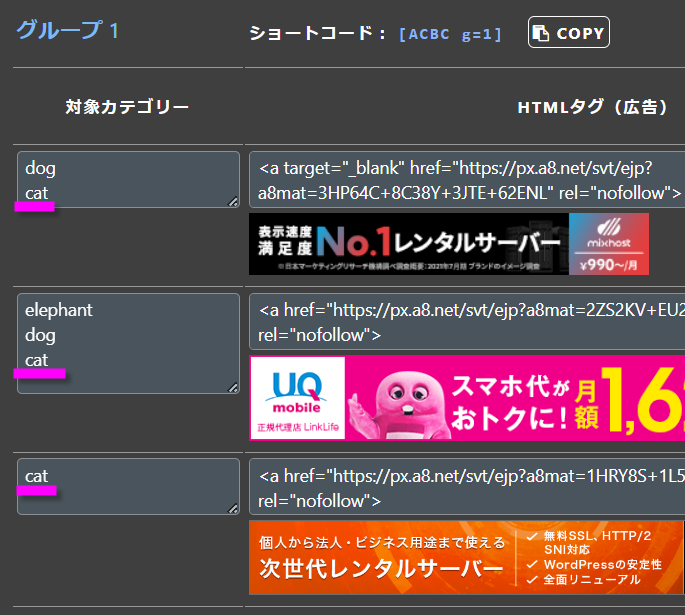Image resolution: width=685 pixels, height=615 pixels.
Task: Click resize handle of first category textarea
Action: click(x=233, y=201)
